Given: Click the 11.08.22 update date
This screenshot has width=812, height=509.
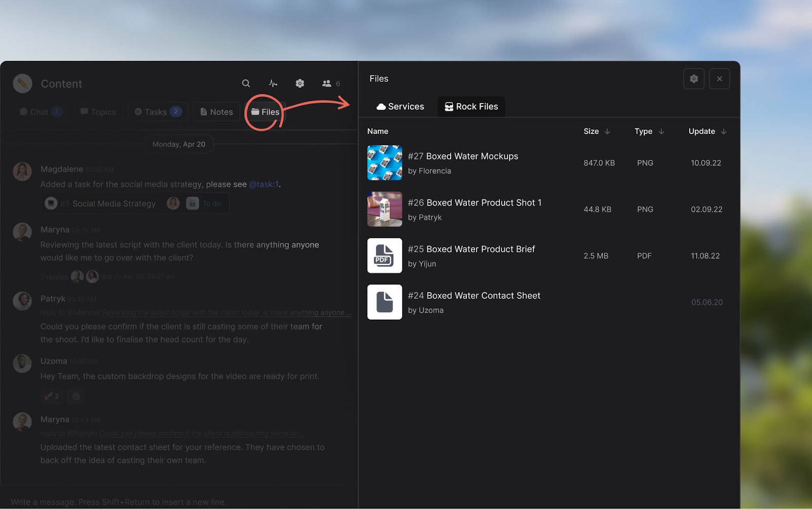Looking at the screenshot, I should pyautogui.click(x=705, y=256).
